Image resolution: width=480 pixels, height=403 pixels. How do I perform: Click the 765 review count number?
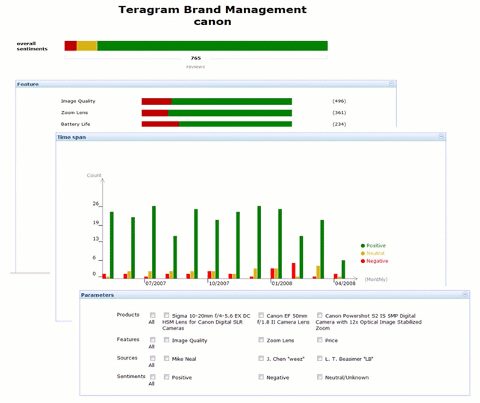[x=196, y=58]
